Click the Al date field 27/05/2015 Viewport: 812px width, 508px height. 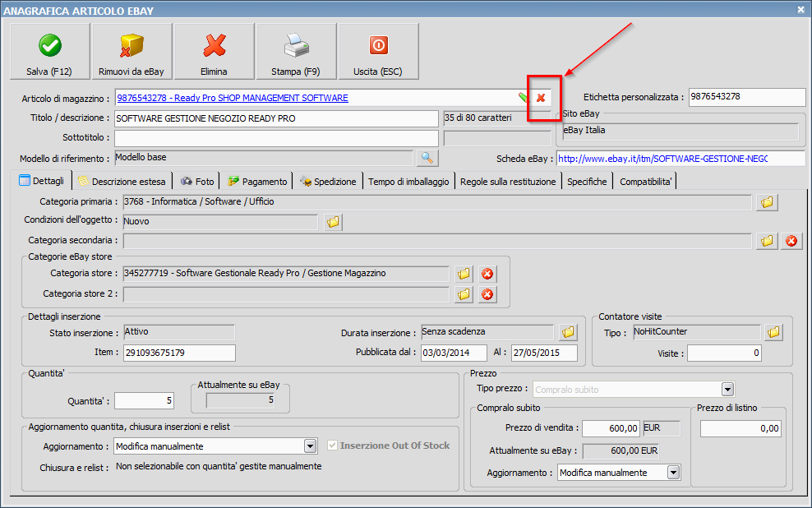[544, 353]
